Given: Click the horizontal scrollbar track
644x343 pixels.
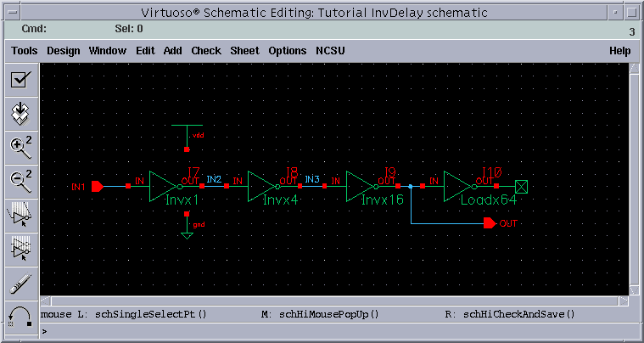Looking at the screenshot, I should pos(334,301).
